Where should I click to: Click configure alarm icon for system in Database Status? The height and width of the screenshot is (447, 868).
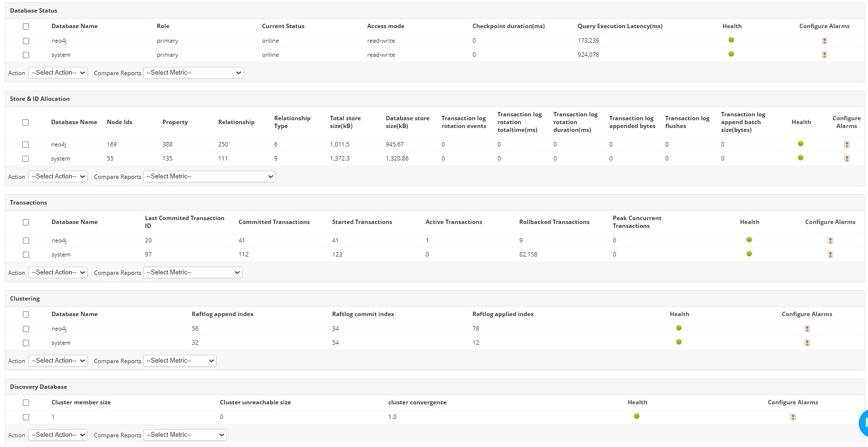(824, 55)
